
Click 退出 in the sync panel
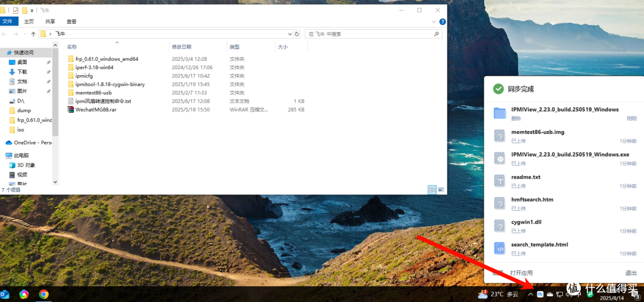tap(630, 273)
